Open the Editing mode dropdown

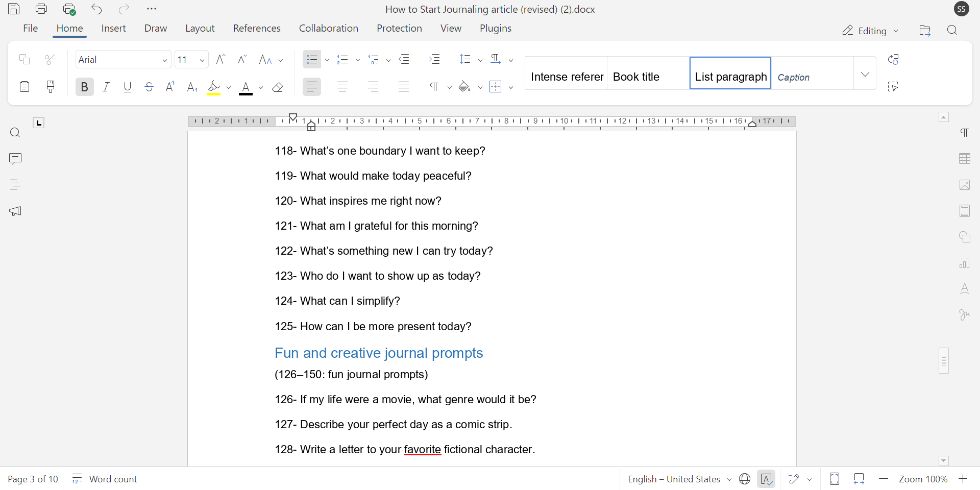(870, 31)
